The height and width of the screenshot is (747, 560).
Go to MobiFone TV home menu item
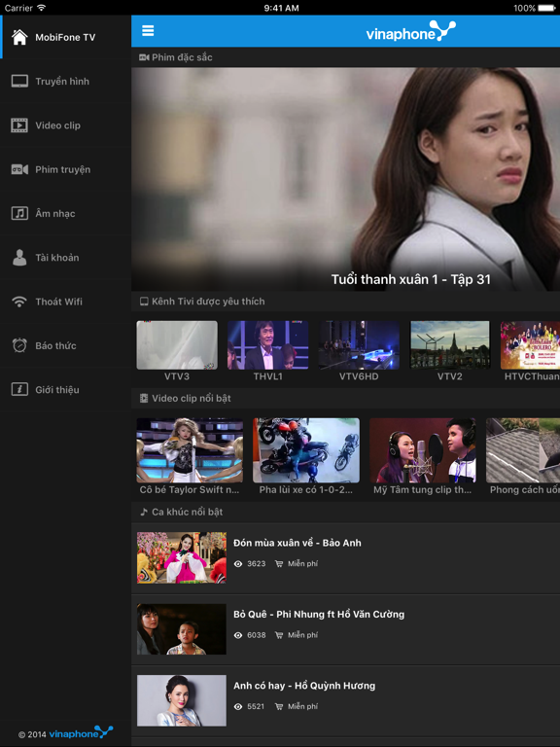66,37
